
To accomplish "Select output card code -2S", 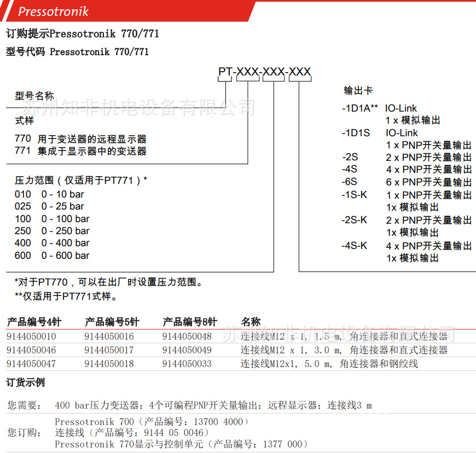I will (x=350, y=157).
